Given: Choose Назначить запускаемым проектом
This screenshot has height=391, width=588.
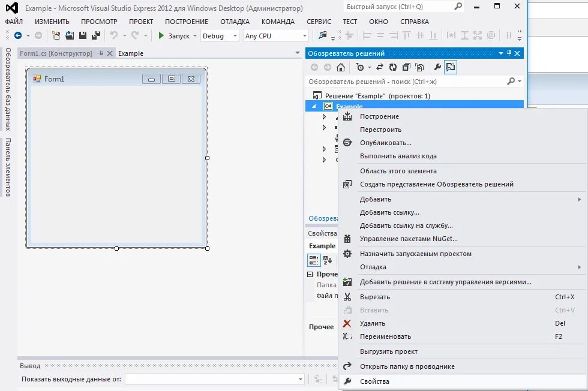Looking at the screenshot, I should pyautogui.click(x=464, y=254).
